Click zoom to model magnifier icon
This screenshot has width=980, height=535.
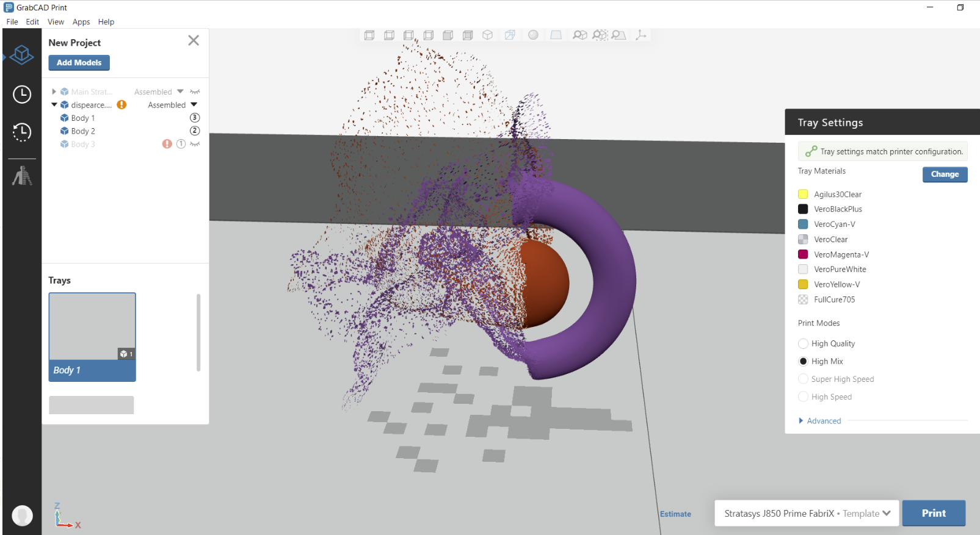pos(579,35)
